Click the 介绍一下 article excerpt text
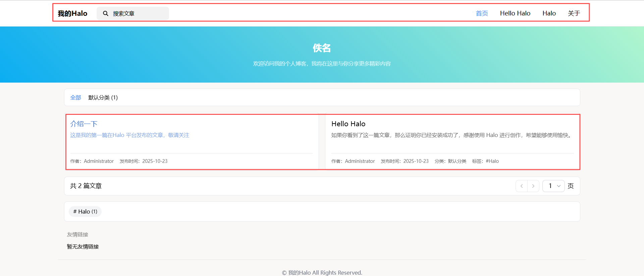644x276 pixels. (x=129, y=135)
